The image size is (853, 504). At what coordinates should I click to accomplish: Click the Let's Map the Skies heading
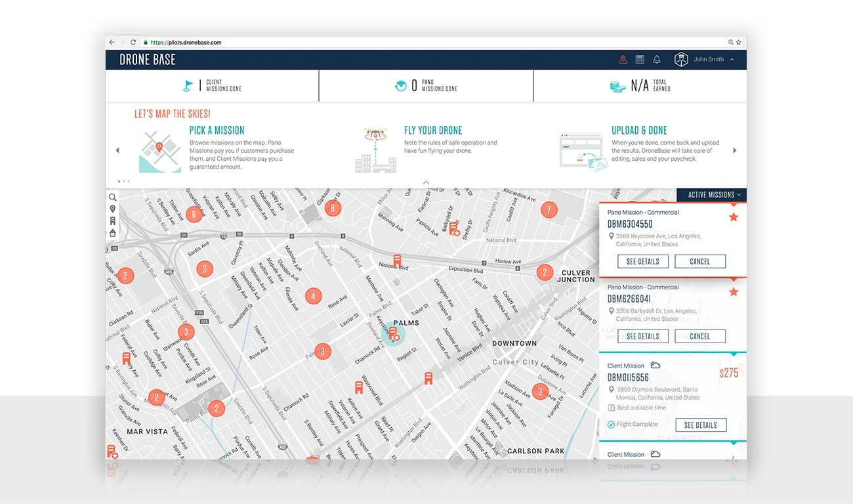click(173, 114)
